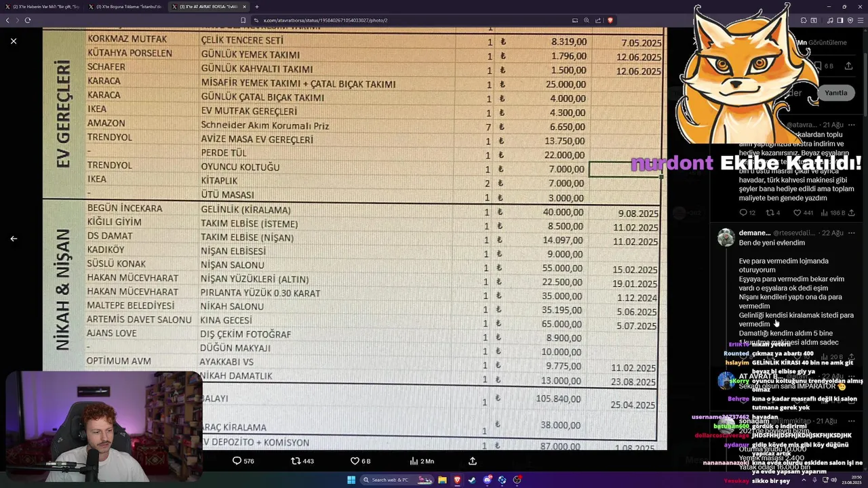Viewport: 868px width, 488px height.
Task: Open share icon below the photo
Action: coord(473,461)
